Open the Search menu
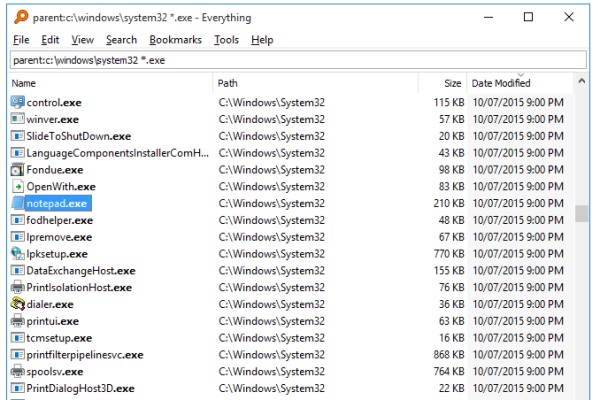 121,40
